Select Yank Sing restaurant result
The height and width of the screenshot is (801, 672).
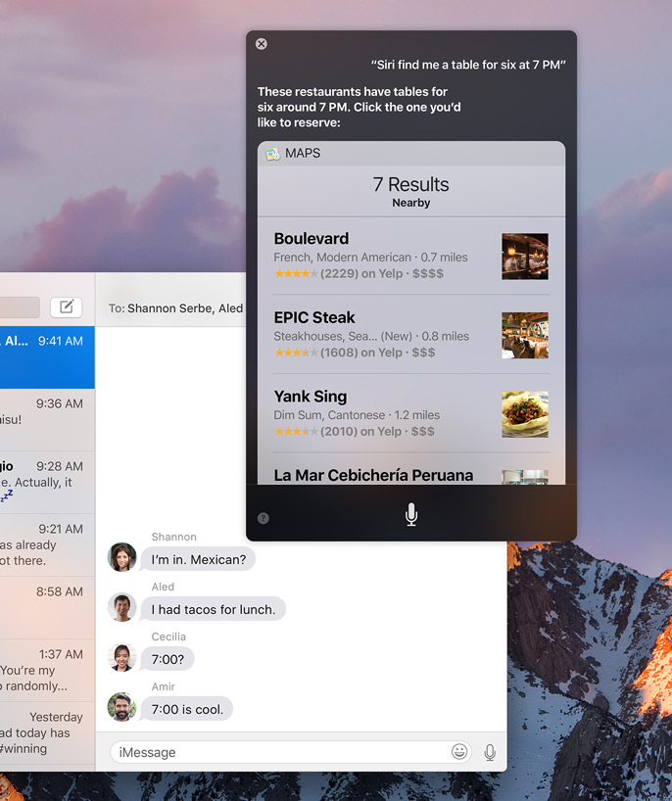411,414
